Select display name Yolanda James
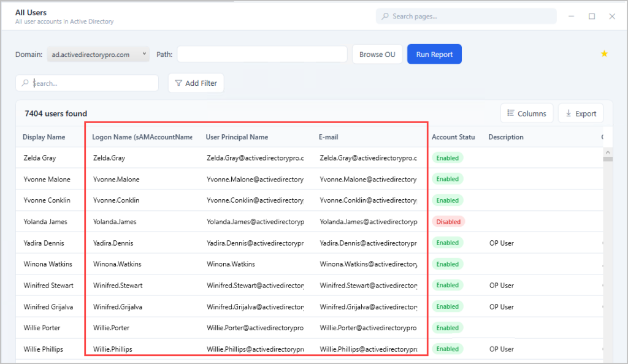The width and height of the screenshot is (628, 364). click(45, 222)
